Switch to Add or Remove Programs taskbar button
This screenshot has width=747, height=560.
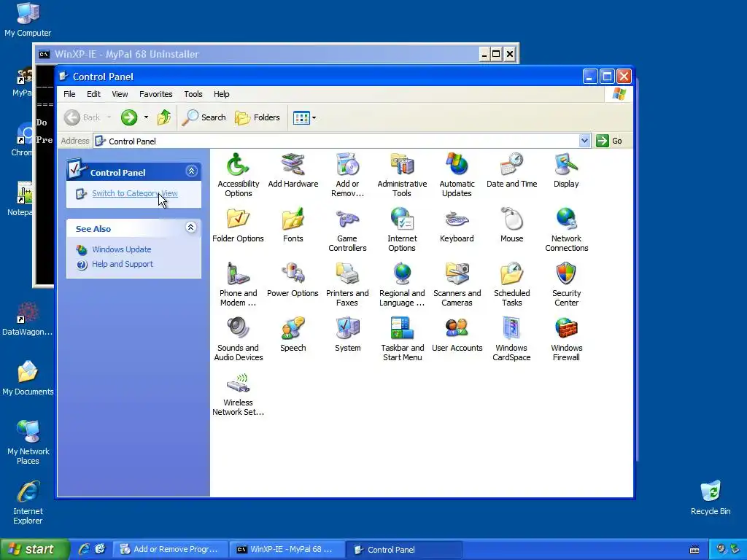click(x=170, y=550)
